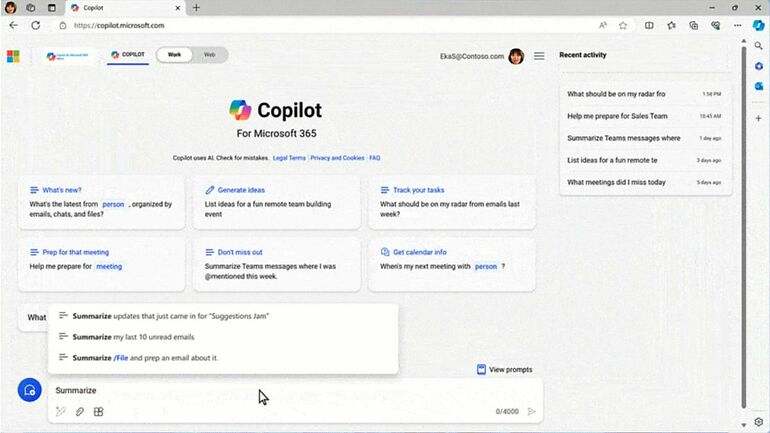Open recent item Summarize Teams messages where
Screen dimensions: 770x433
click(645, 138)
